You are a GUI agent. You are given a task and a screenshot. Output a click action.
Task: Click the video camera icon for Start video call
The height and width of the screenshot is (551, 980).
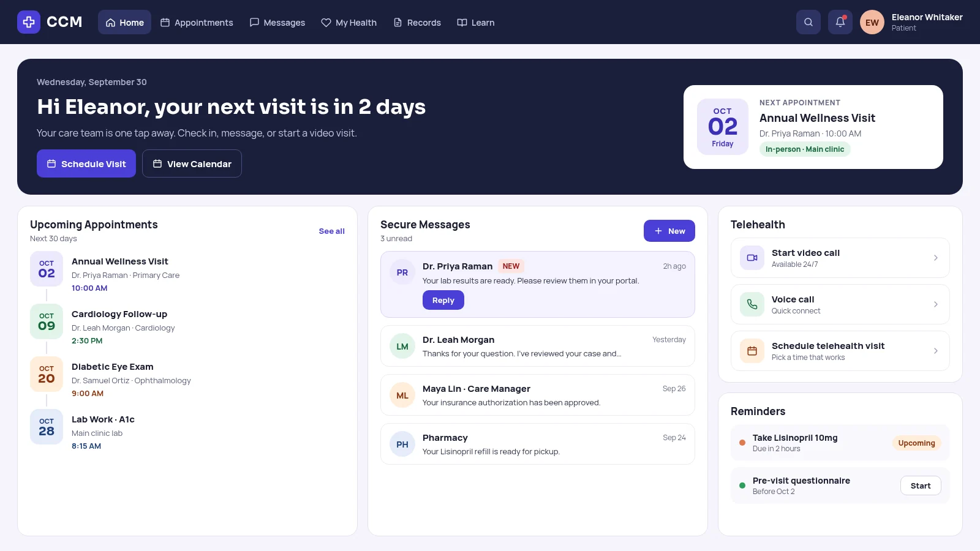tap(752, 258)
